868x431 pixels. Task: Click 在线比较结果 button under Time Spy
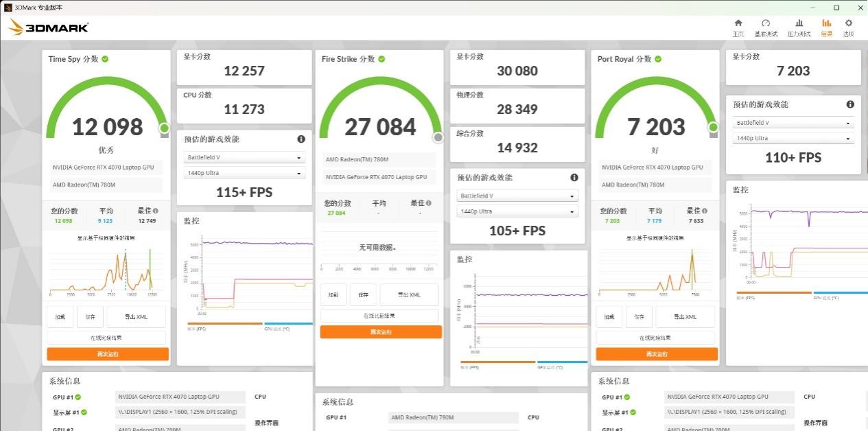tap(106, 338)
